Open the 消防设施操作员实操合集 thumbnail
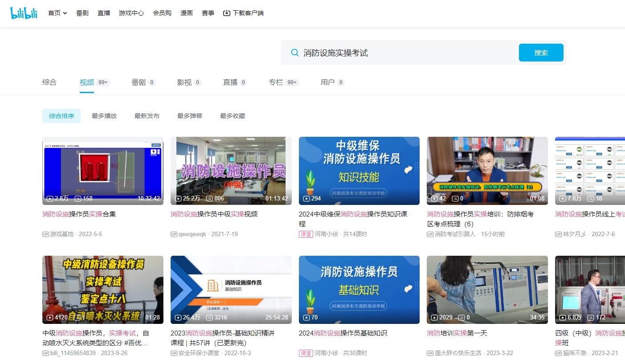 click(103, 171)
